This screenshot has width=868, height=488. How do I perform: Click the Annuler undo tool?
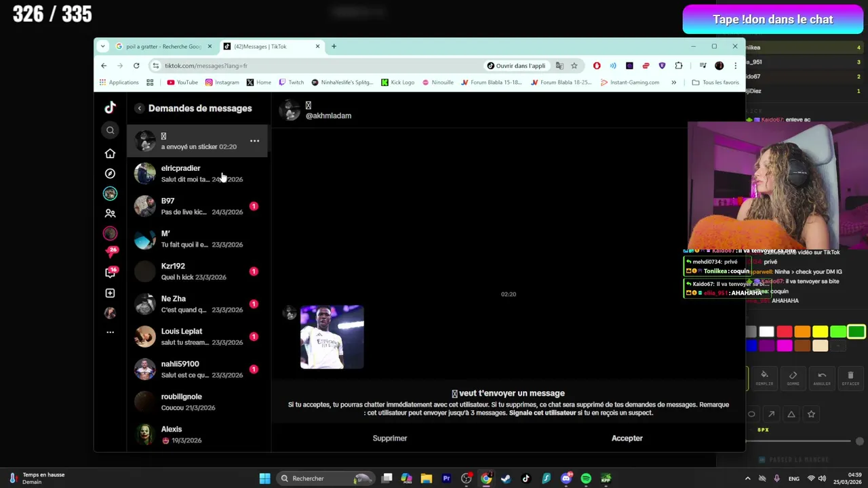822,378
